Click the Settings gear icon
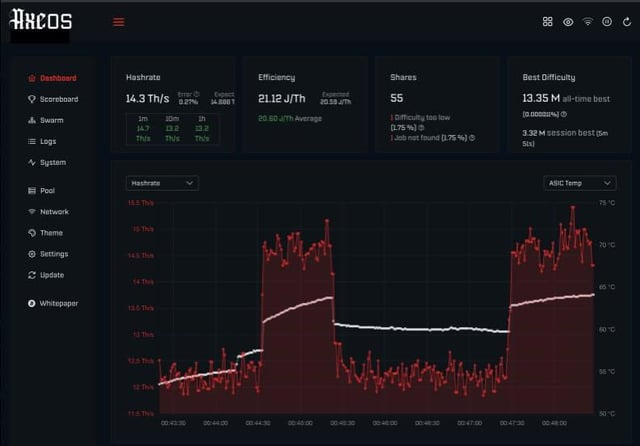The width and height of the screenshot is (640, 446). coord(32,254)
